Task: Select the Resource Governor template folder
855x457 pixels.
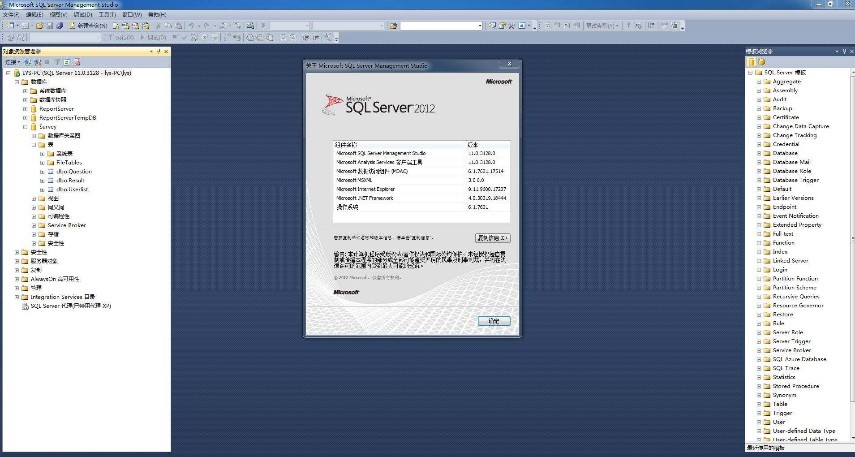Action: (798, 305)
